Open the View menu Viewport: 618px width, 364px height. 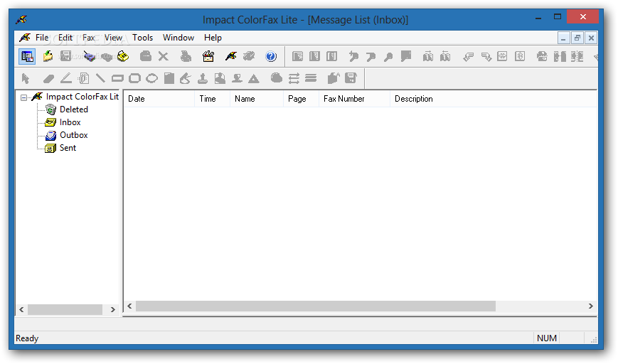click(113, 38)
